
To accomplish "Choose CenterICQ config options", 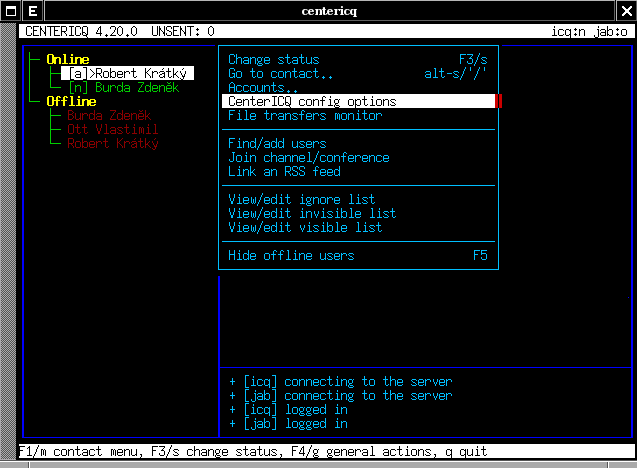I will 312,101.
